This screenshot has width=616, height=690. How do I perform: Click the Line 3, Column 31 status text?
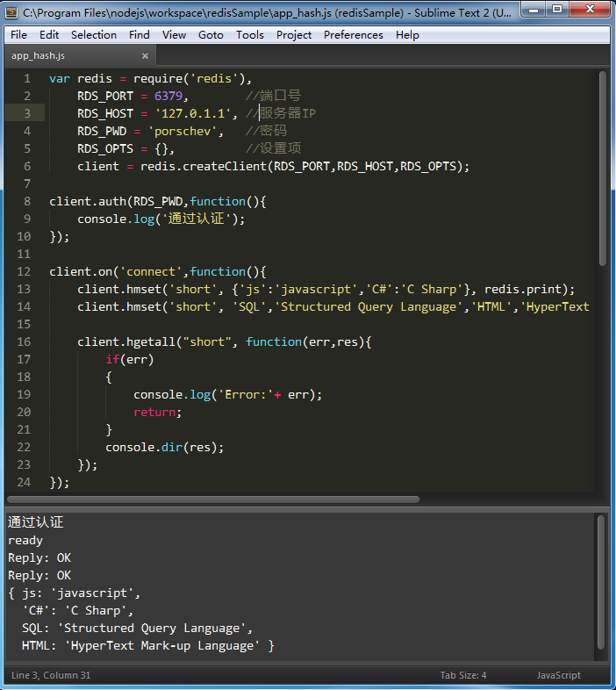click(51, 675)
